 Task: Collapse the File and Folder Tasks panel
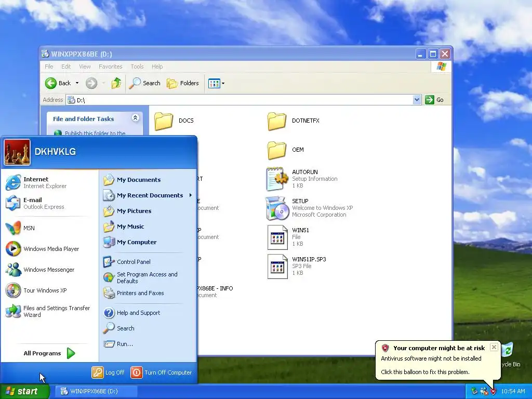tap(136, 118)
